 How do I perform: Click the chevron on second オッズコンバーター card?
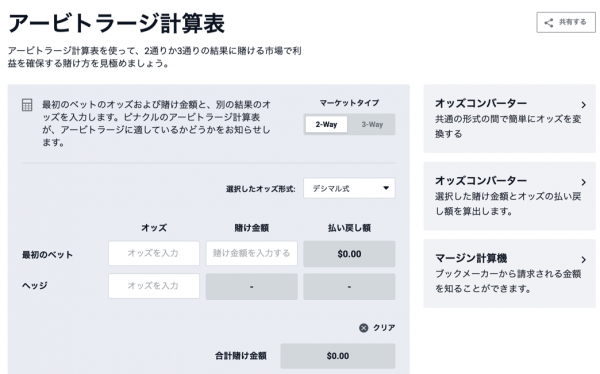[584, 182]
